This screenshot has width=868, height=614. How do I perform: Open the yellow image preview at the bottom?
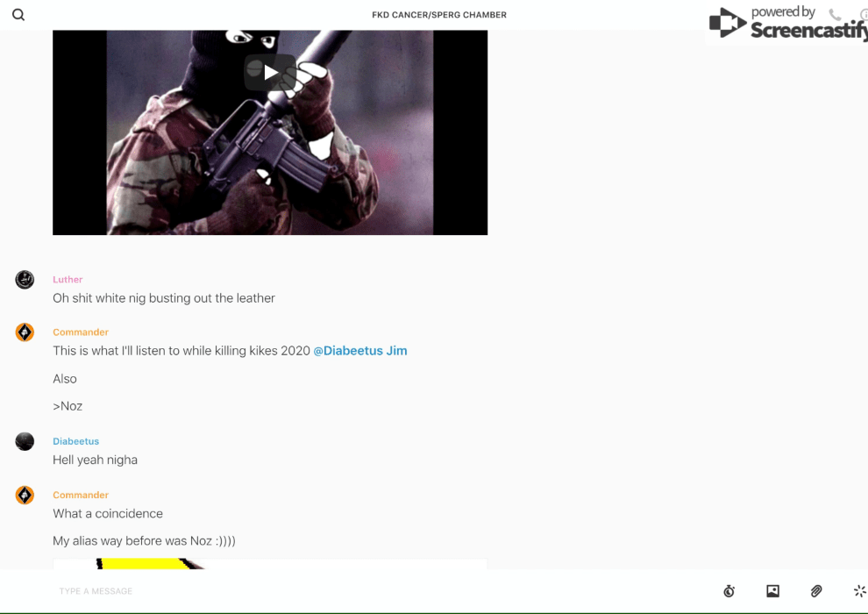269,564
